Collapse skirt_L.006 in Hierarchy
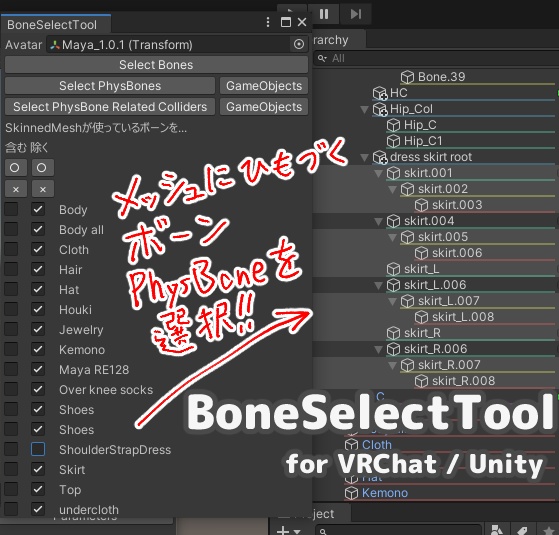 (378, 285)
